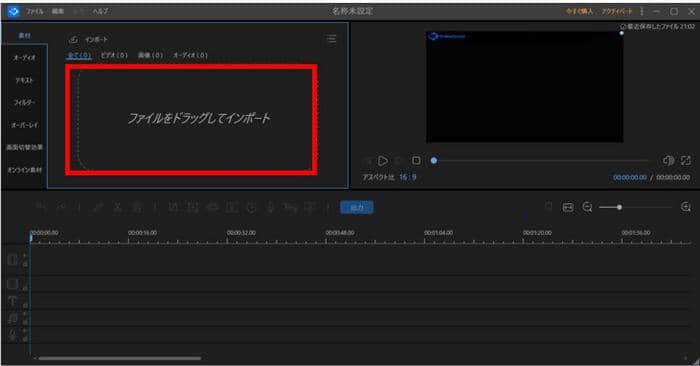Toggle the text track lock icon
The height and width of the screenshot is (366, 700).
pyautogui.click(x=25, y=306)
